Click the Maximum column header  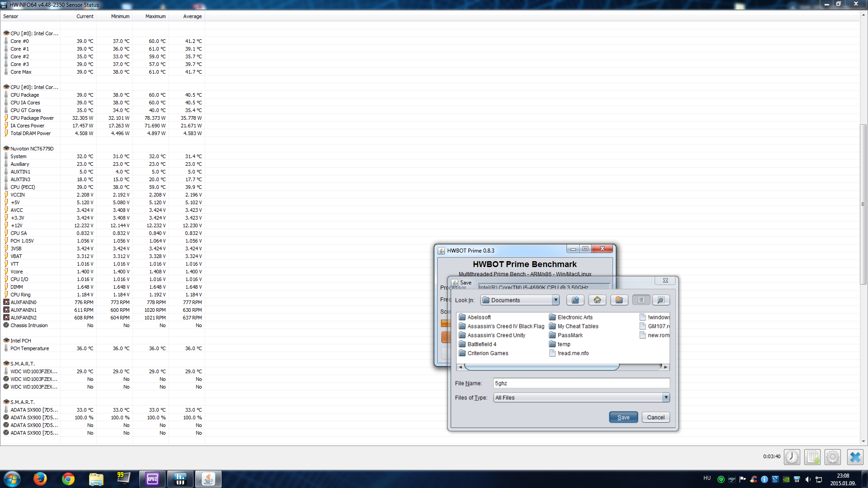(151, 16)
